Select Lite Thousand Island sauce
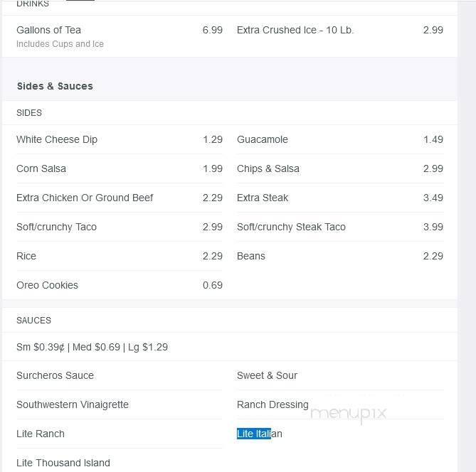Image resolution: width=476 pixels, height=472 pixels. click(x=63, y=463)
